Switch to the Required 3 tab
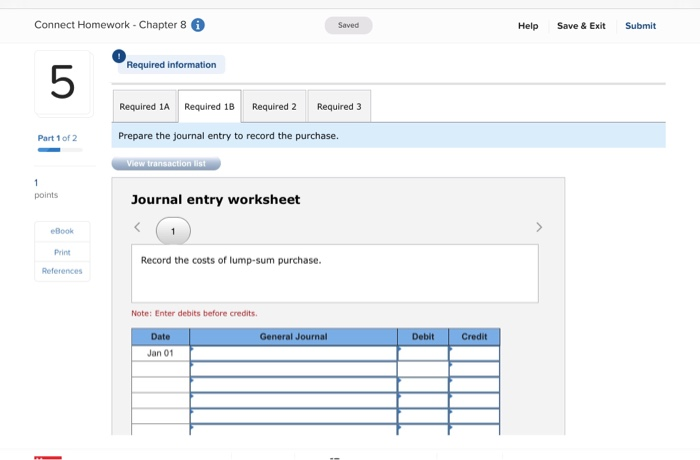Image resolution: width=700 pixels, height=460 pixels. pos(339,106)
